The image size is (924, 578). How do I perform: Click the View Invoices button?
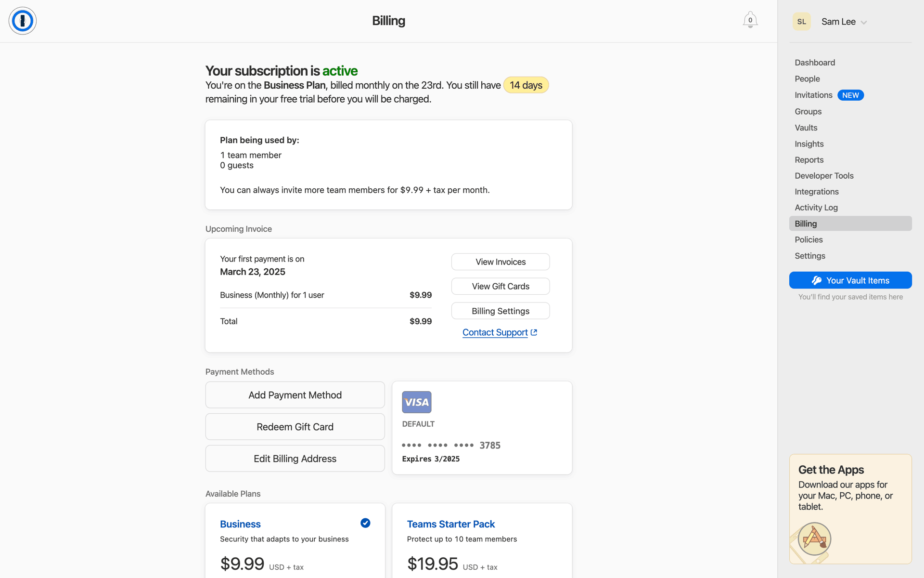tap(500, 262)
